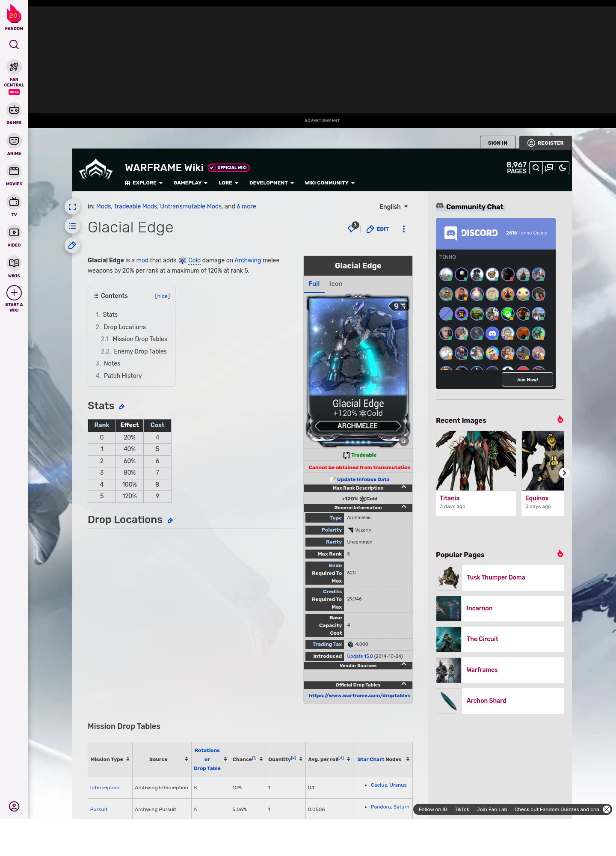Open the wiki Discuss speech bubble icon

coord(549,168)
